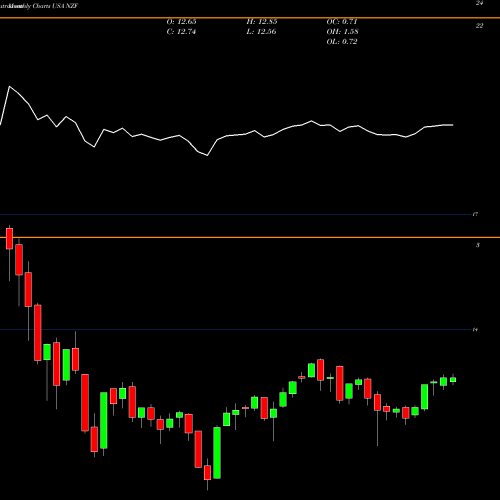This screenshot has width=500, height=500.
Task: Click the axis label '3' below orange line
Action: (478, 245)
